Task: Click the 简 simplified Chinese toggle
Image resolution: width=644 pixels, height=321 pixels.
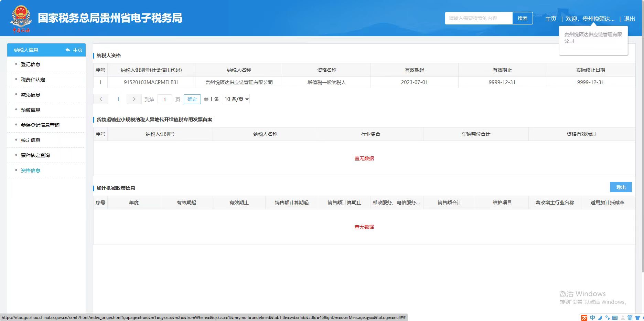Action: pos(630,318)
